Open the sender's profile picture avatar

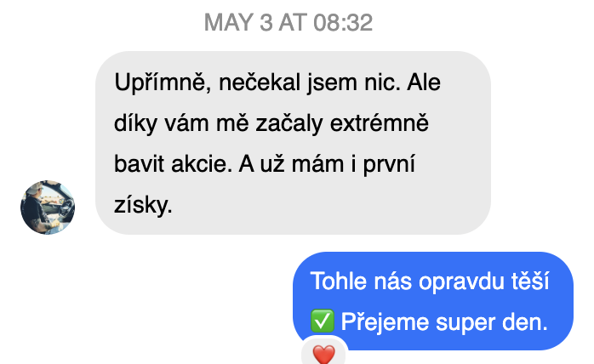tap(48, 208)
